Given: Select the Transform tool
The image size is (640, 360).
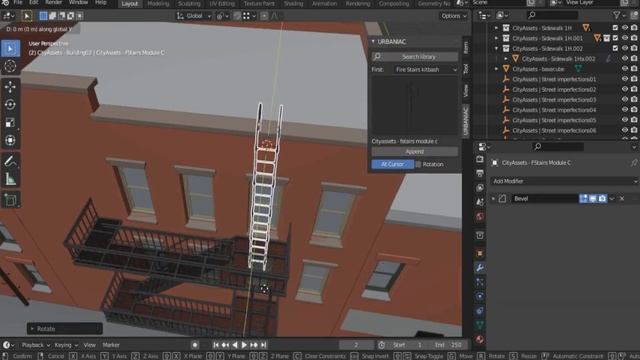Looking at the screenshot, I should (10, 140).
